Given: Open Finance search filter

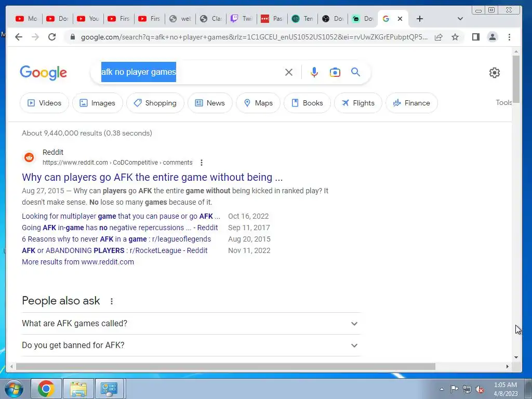Looking at the screenshot, I should click(x=411, y=103).
